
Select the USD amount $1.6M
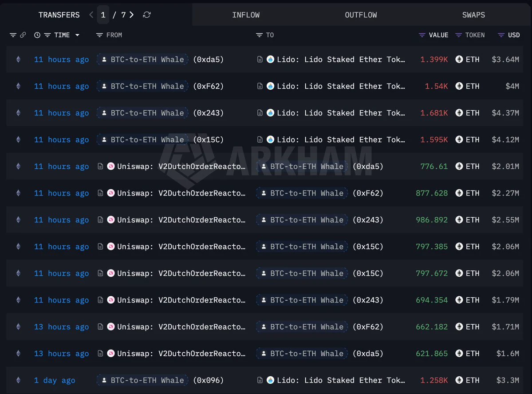(508, 354)
